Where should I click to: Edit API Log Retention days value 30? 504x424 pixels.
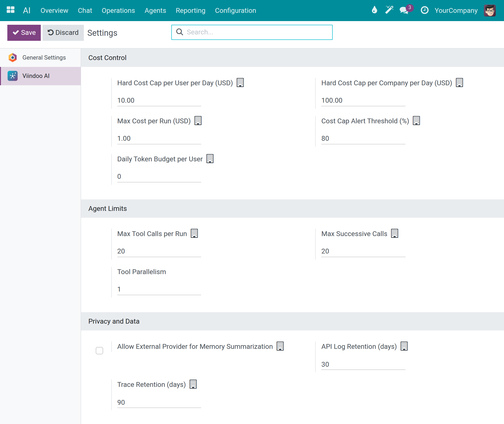pos(363,364)
